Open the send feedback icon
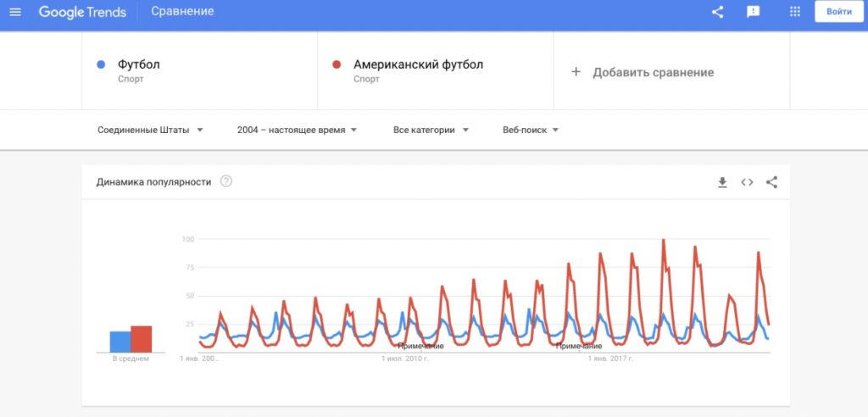 [x=753, y=12]
